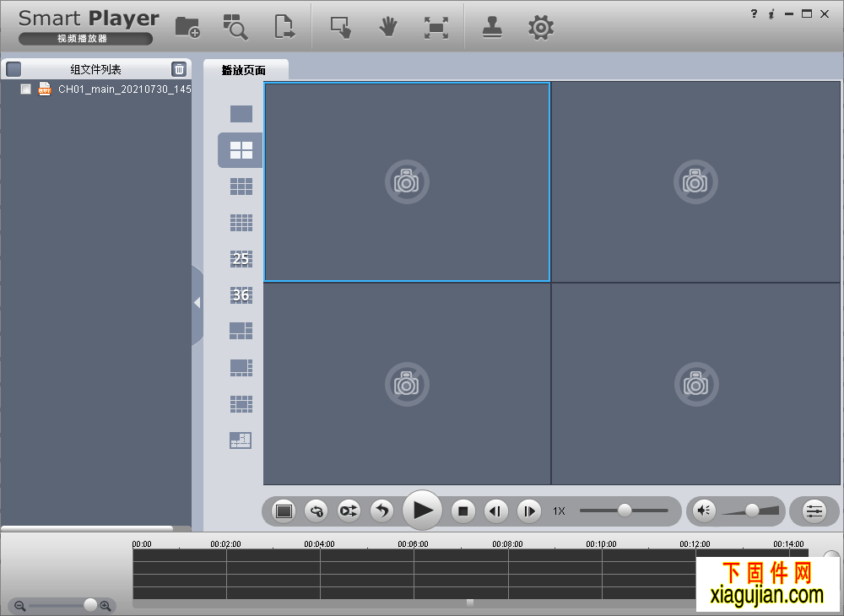Click the timeline horizontal scrollbar thumb

pyautogui.click(x=470, y=603)
